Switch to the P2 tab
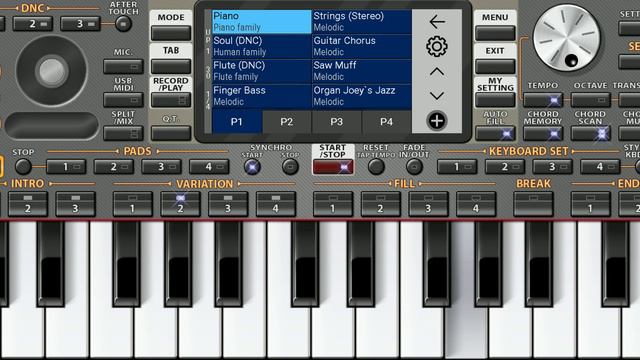Image resolution: width=640 pixels, height=360 pixels. [287, 122]
